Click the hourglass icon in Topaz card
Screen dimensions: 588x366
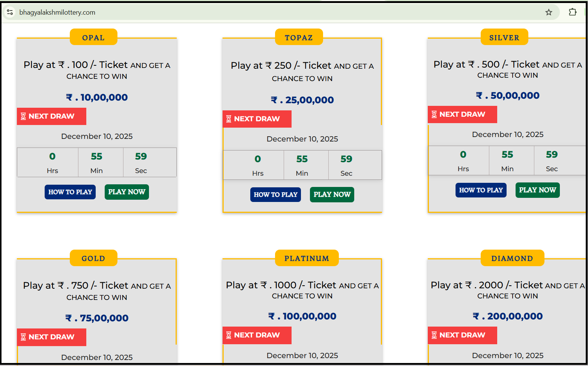pos(229,119)
